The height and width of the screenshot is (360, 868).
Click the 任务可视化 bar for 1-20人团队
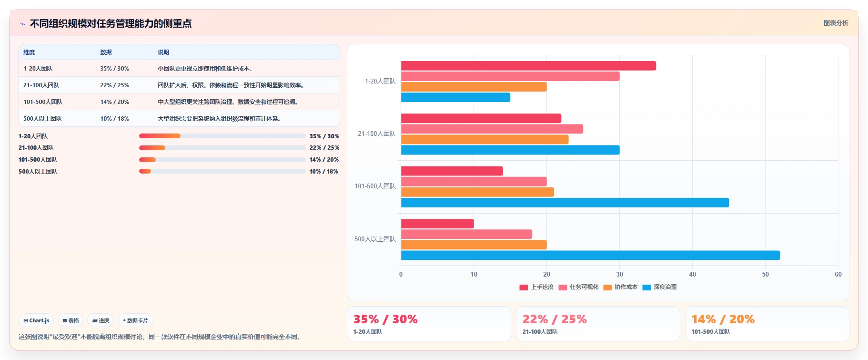(x=510, y=76)
